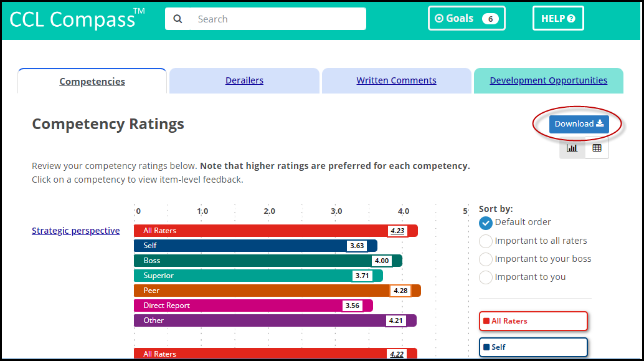This screenshot has height=361, width=644.
Task: Select Important to your boss sorting
Action: click(x=486, y=259)
